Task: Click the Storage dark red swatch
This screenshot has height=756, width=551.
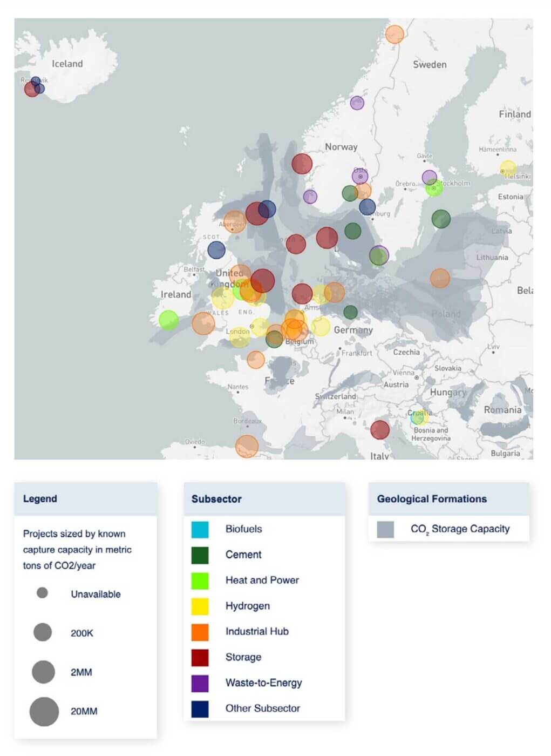Action: click(200, 658)
